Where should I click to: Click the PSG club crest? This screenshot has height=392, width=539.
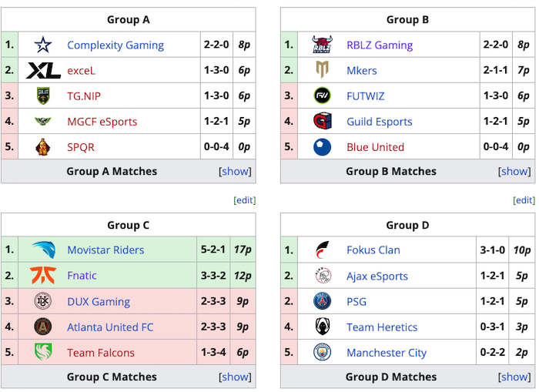click(x=322, y=301)
